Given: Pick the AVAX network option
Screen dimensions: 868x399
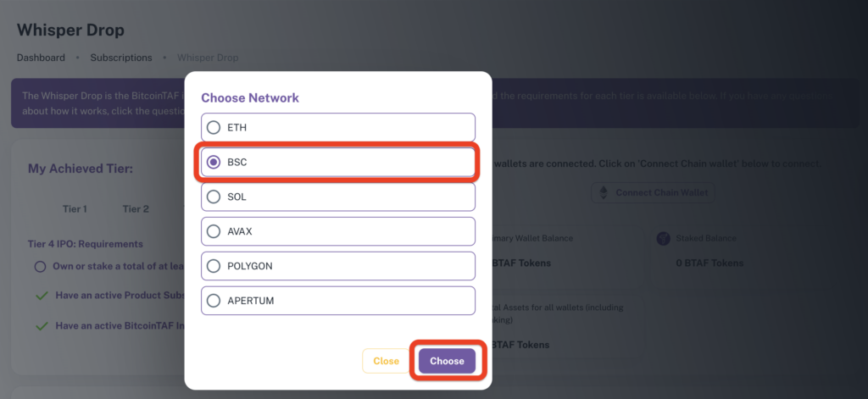Looking at the screenshot, I should point(337,231).
